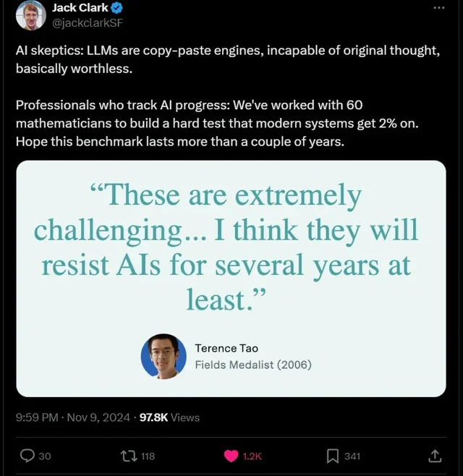Screen dimensions: 463x476
Task: Click the share upload icon
Action: [x=435, y=456]
